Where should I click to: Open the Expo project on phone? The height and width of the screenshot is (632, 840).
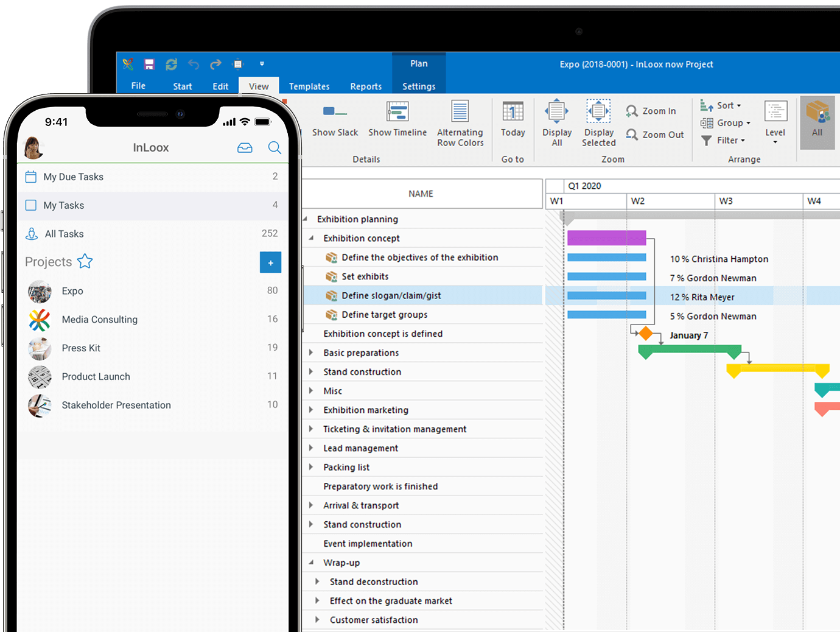(x=152, y=291)
